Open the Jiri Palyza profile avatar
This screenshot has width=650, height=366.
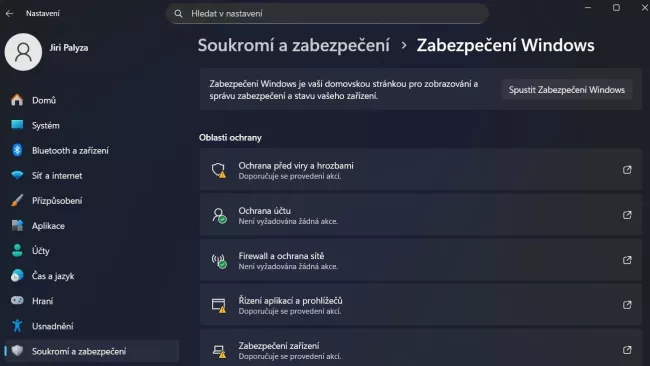pyautogui.click(x=23, y=52)
